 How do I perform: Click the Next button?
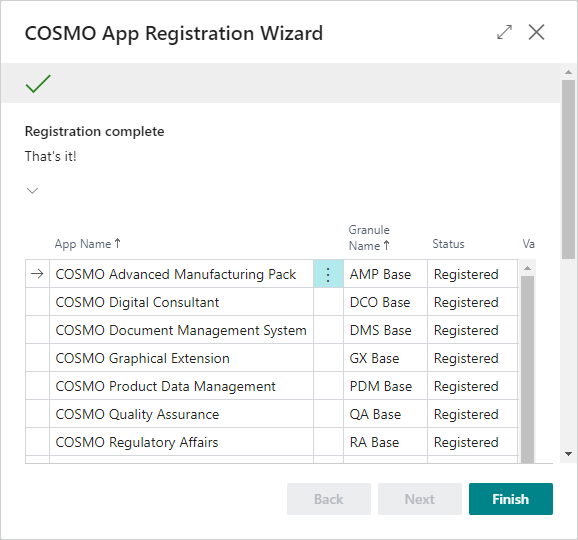(419, 499)
